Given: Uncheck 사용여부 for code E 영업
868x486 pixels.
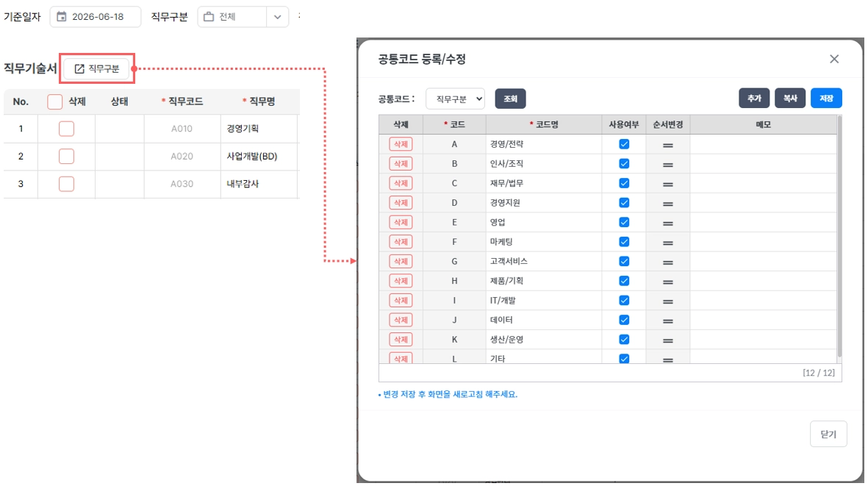Looking at the screenshot, I should 624,222.
